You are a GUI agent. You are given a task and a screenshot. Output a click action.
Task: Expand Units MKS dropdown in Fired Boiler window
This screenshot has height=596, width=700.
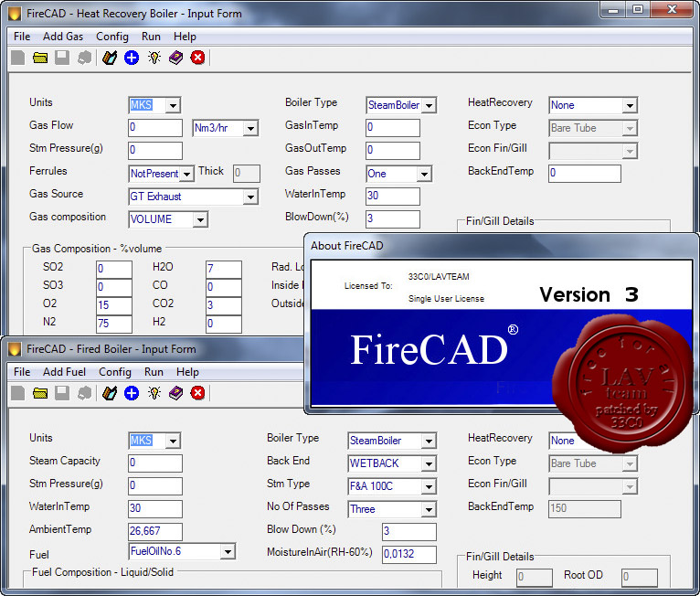point(173,442)
